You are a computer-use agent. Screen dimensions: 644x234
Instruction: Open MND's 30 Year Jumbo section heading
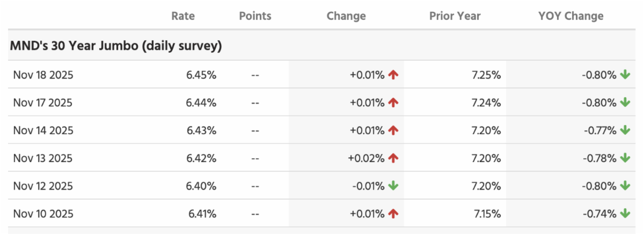pos(116,46)
